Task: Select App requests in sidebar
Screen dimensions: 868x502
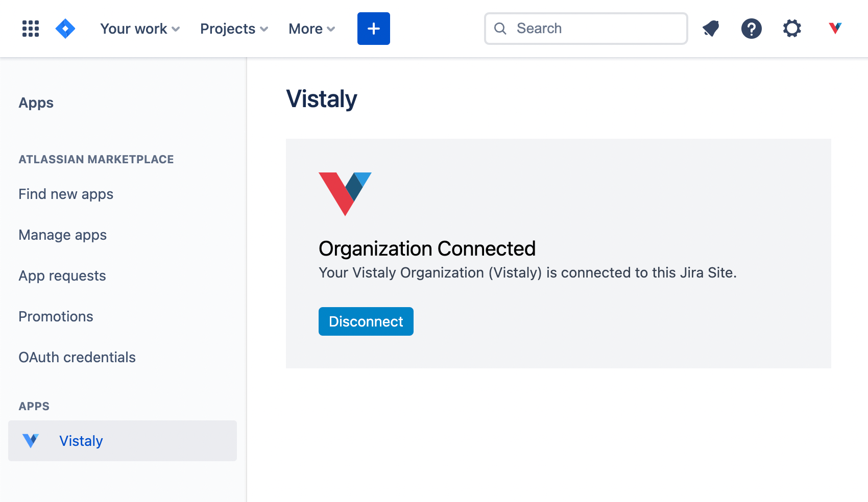Action: 62,276
